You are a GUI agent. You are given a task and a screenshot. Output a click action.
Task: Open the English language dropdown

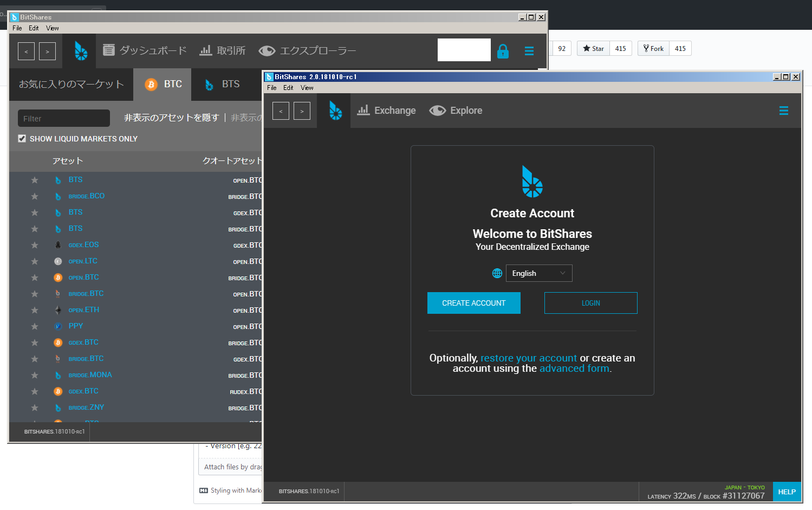pos(539,273)
